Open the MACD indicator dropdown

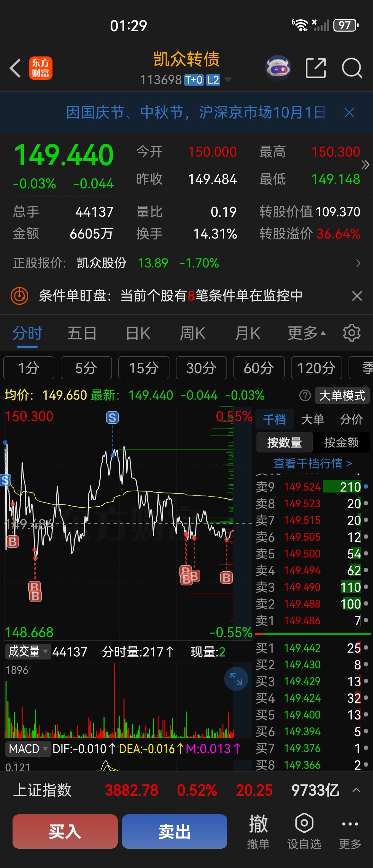[x=28, y=749]
